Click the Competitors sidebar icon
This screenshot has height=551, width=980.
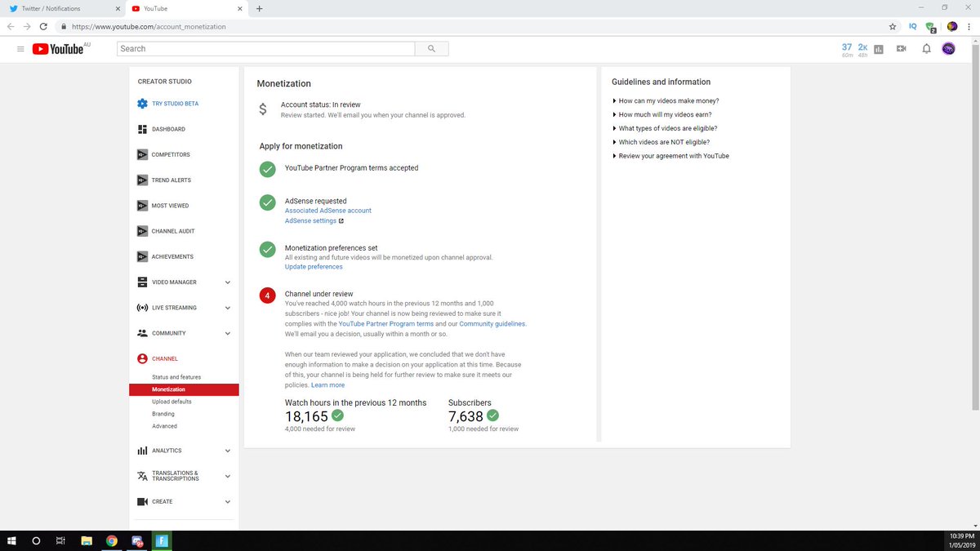[142, 154]
